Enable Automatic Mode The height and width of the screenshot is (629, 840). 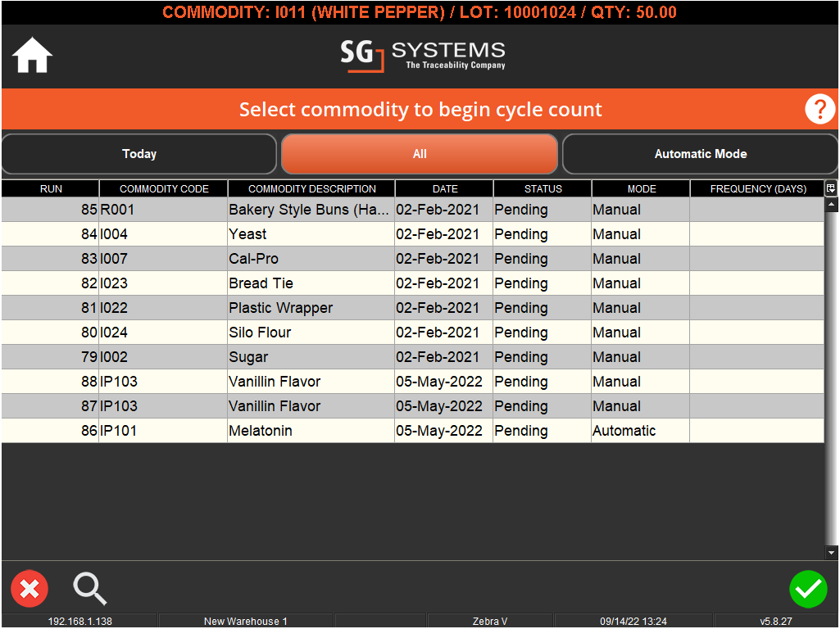[700, 154]
